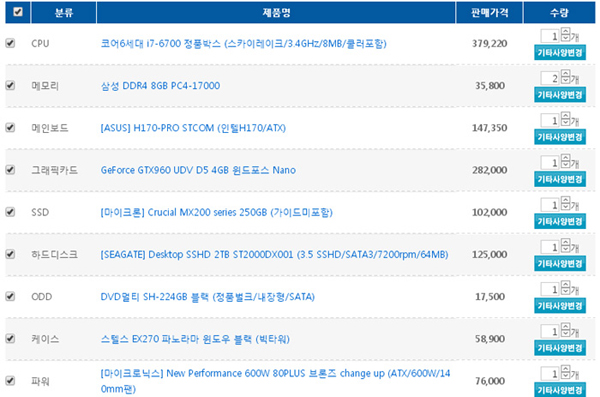Focus the 메모리 quantity field showing 2
The image size is (600, 397).
click(x=550, y=78)
